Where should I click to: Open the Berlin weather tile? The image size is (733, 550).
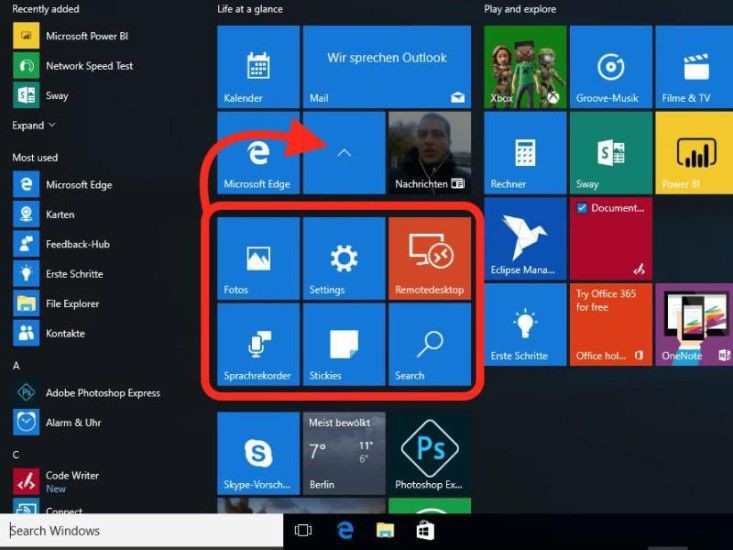(x=344, y=453)
